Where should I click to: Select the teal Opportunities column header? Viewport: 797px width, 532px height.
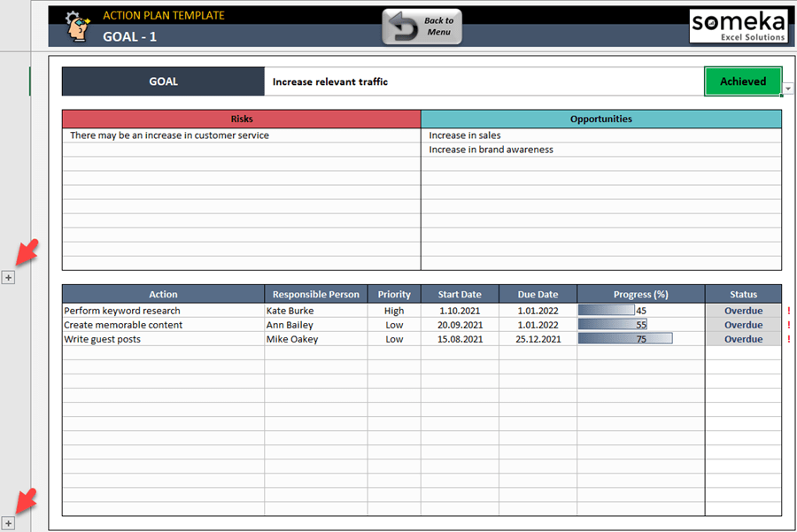tap(600, 119)
